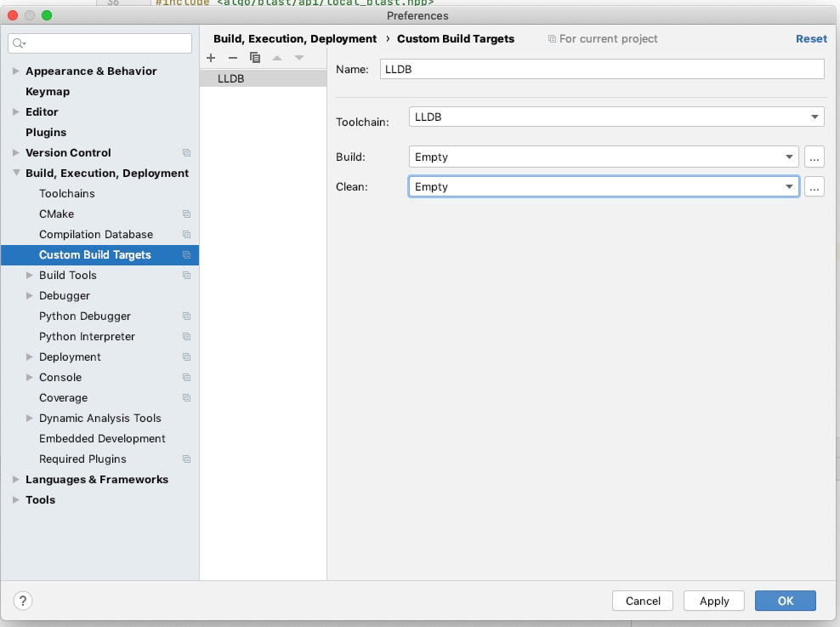The height and width of the screenshot is (627, 840).
Task: Open browse button next to Clean
Action: tap(814, 186)
